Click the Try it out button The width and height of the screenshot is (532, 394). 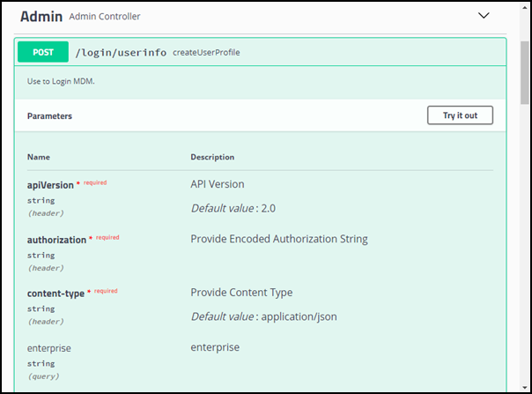[460, 115]
